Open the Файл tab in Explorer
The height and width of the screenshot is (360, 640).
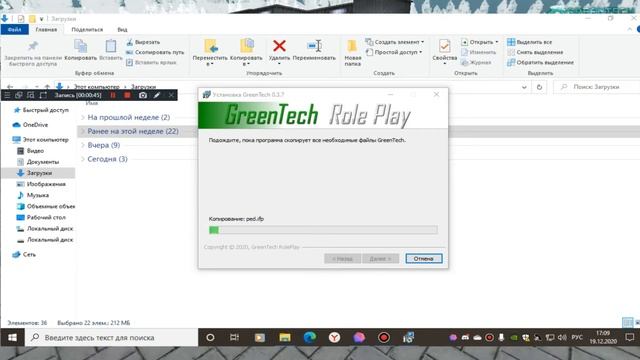point(14,29)
